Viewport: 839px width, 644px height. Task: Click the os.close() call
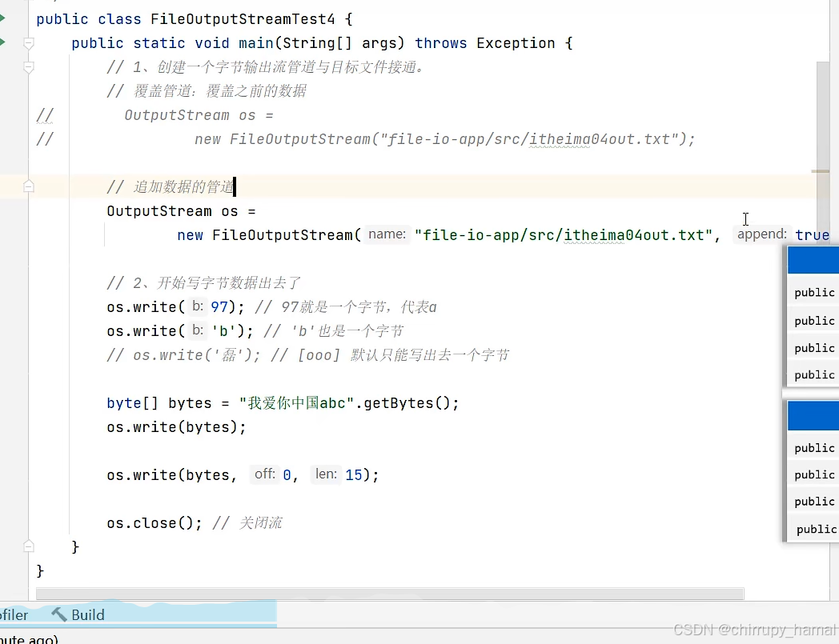154,523
